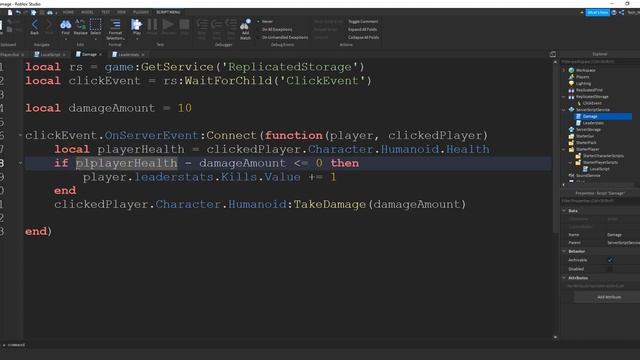Toggle the Disabled checkbox in Properties
Screen dimensions: 640x360
coord(610,269)
